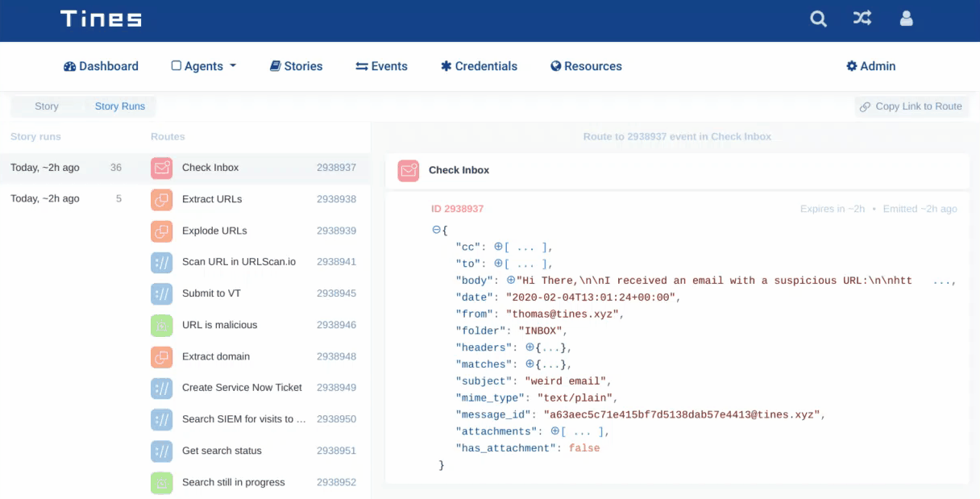Click the red ID 2938937 label
980x499 pixels.
coord(457,209)
